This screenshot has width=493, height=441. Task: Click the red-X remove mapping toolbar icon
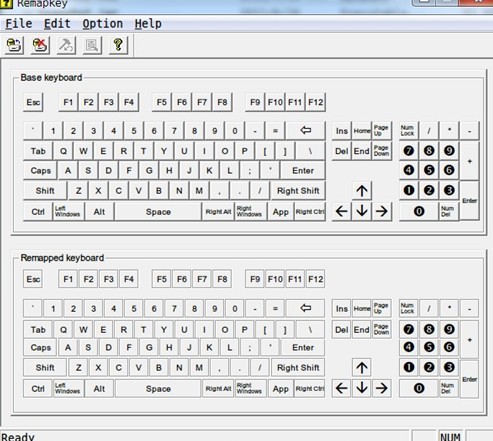click(x=40, y=45)
